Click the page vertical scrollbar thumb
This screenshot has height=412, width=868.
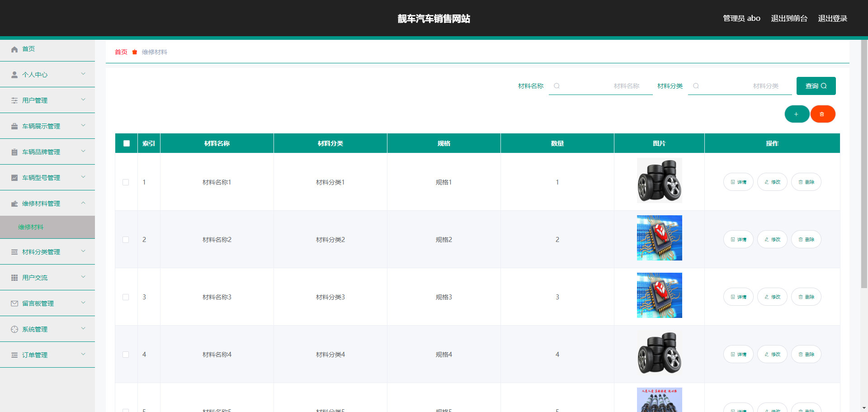[x=864, y=164]
